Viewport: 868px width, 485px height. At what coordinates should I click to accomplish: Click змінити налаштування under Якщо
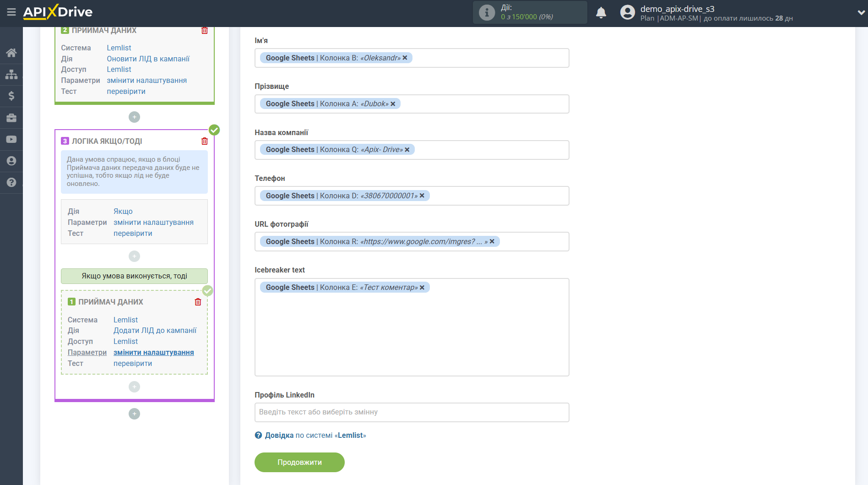153,222
